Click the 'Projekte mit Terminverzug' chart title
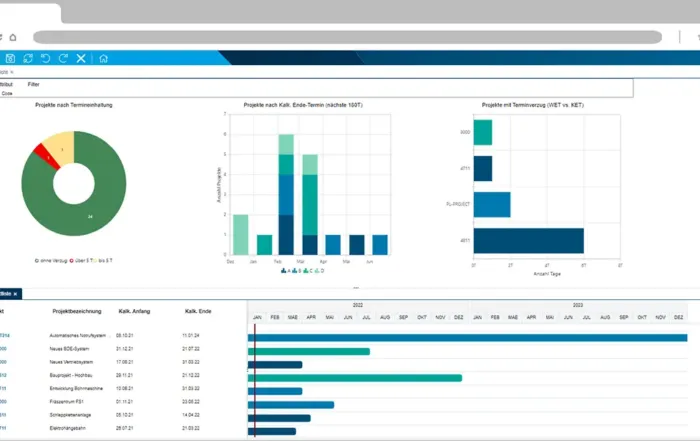This screenshot has width=700, height=441. tap(533, 105)
